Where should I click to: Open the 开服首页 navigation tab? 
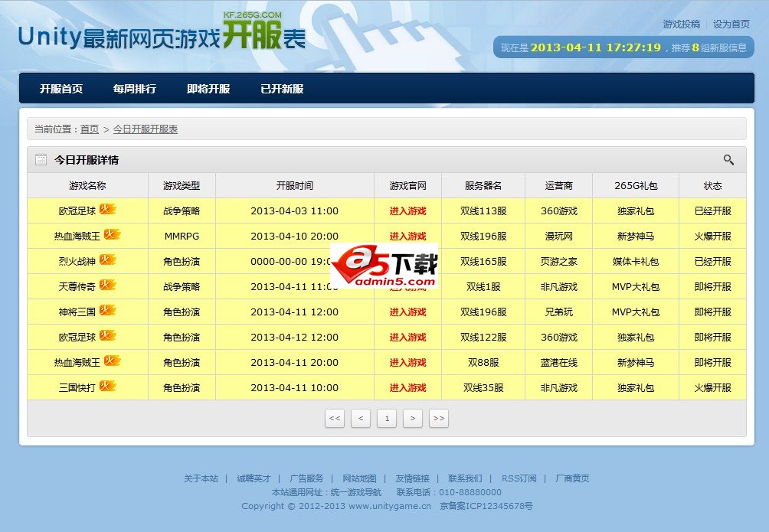coord(61,89)
